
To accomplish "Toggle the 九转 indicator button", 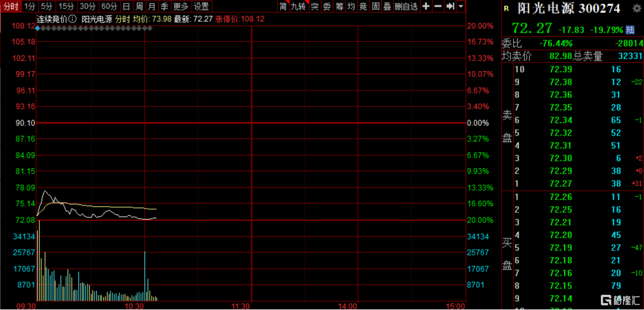I will coord(299,6).
